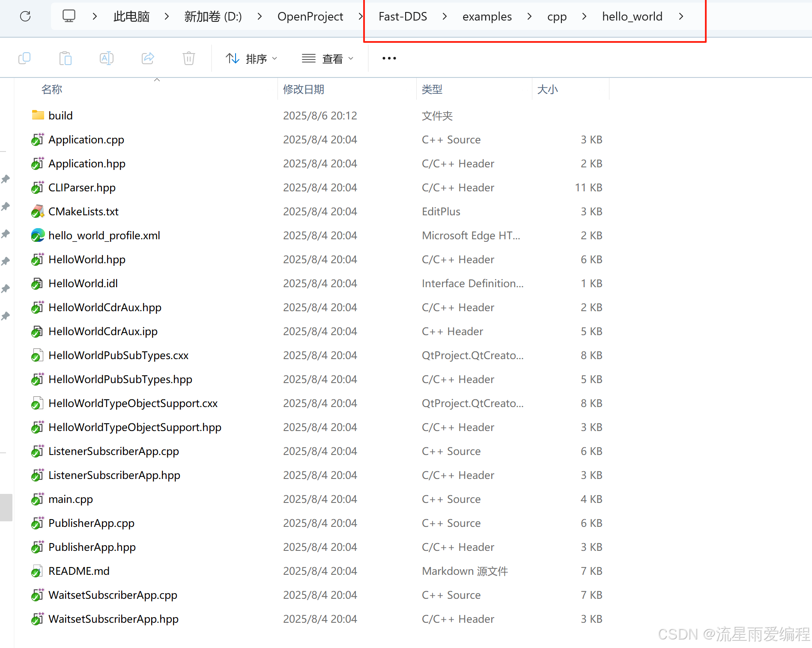Open the 排序 sort dropdown

click(x=251, y=59)
